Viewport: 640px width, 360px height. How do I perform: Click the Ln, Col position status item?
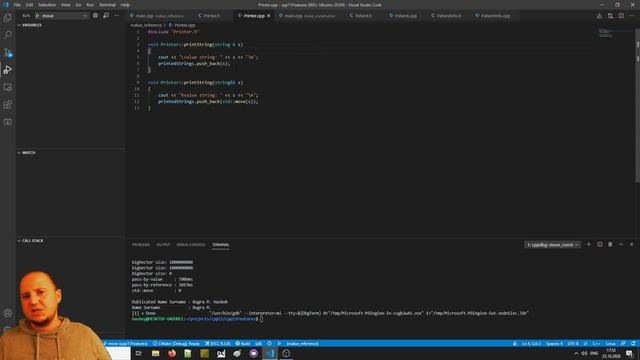click(531, 343)
